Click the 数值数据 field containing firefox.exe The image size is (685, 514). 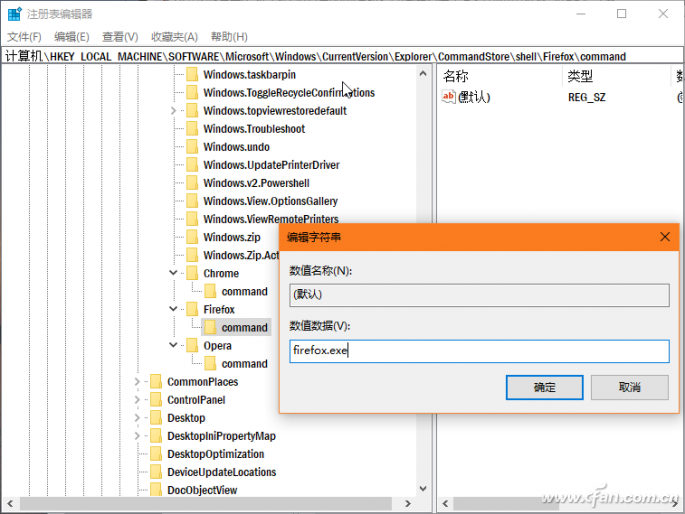point(479,351)
